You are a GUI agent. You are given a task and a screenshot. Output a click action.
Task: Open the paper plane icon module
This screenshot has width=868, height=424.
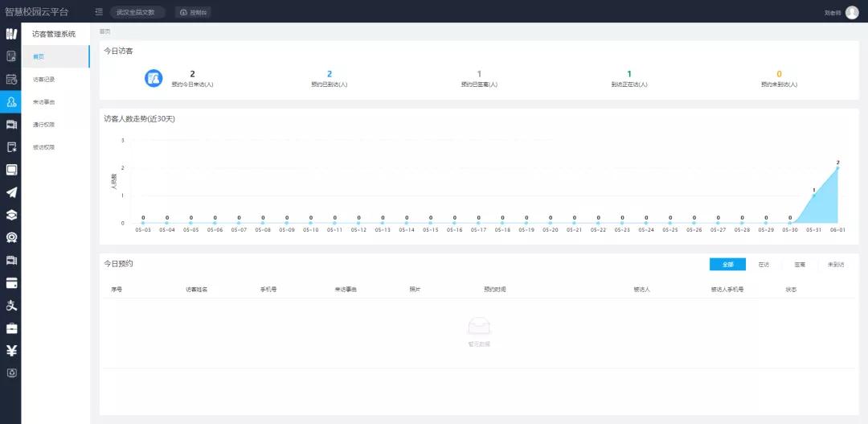tap(10, 192)
